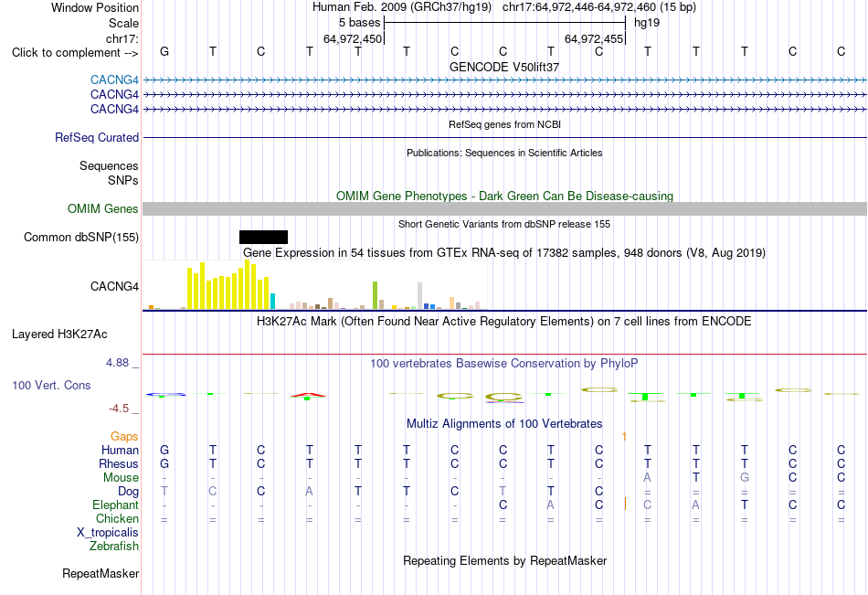Click the G base in the chr17 sequence row
Screen dimensions: 868x595
[x=164, y=51]
